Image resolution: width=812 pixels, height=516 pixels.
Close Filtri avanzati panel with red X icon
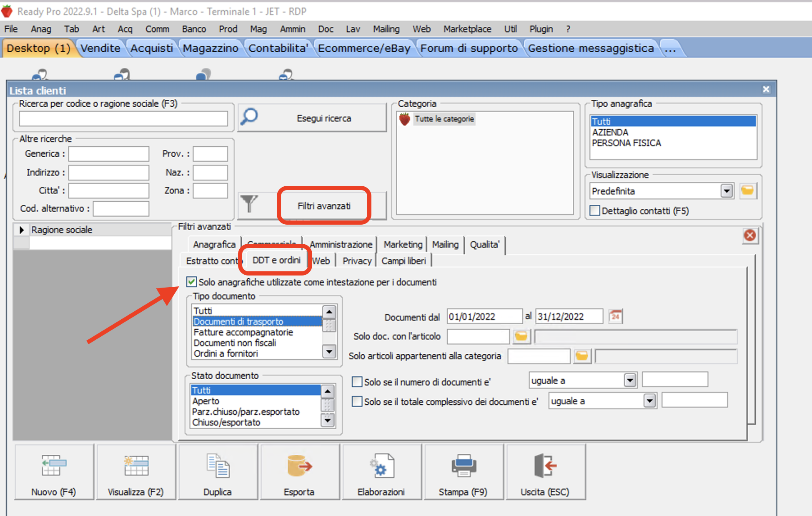pyautogui.click(x=750, y=235)
